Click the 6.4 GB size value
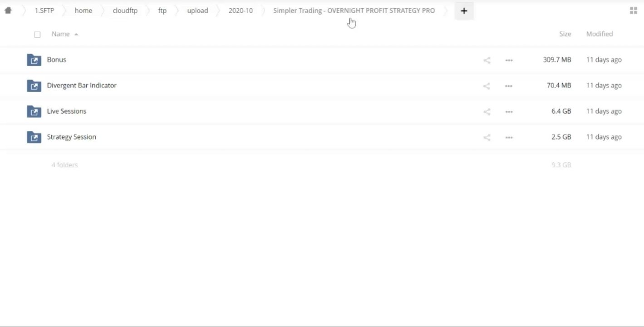The height and width of the screenshot is (327, 644). tap(561, 111)
